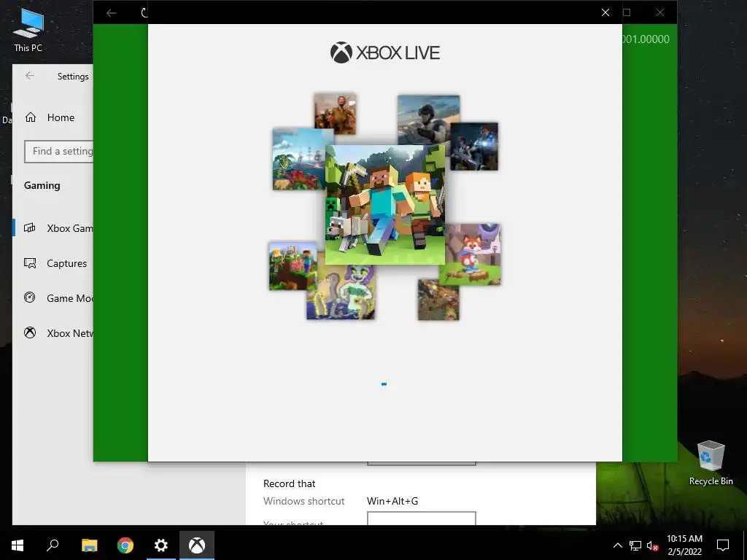This screenshot has height=560, width=747.
Task: Go back in the Xbox app window
Action: click(112, 13)
